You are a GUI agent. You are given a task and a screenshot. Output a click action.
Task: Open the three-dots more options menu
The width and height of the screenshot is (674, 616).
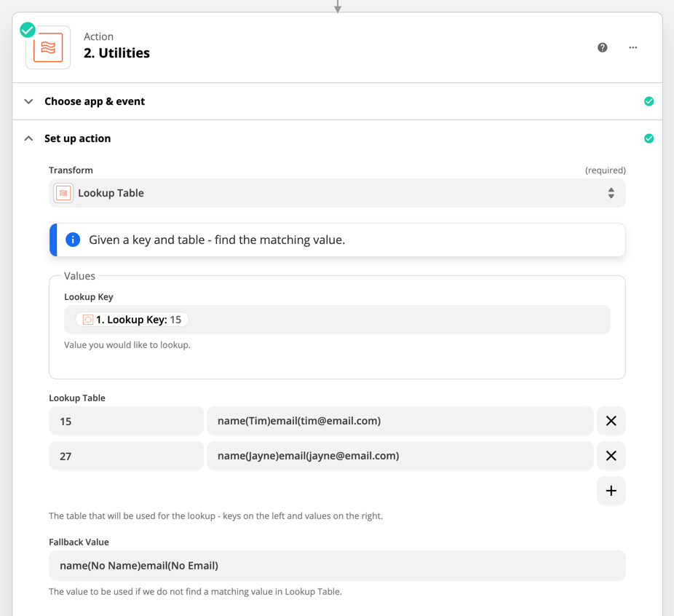tap(633, 47)
